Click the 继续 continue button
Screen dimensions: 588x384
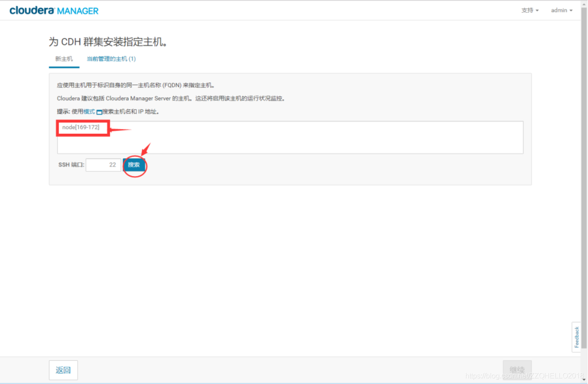tap(517, 370)
